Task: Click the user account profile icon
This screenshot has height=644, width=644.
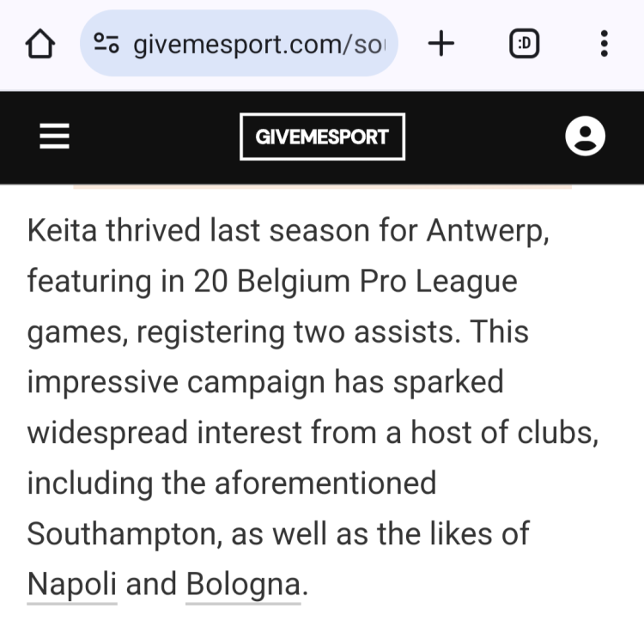Action: point(585,137)
